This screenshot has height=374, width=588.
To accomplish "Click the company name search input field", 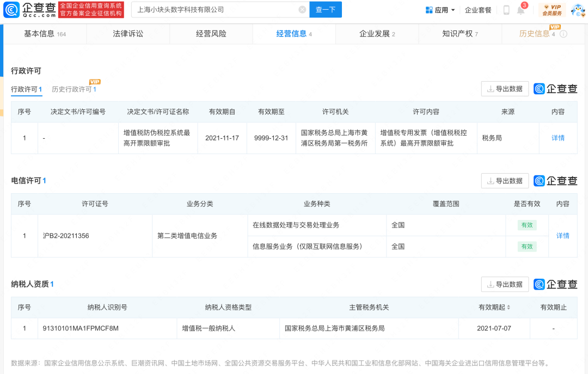I will (x=215, y=10).
